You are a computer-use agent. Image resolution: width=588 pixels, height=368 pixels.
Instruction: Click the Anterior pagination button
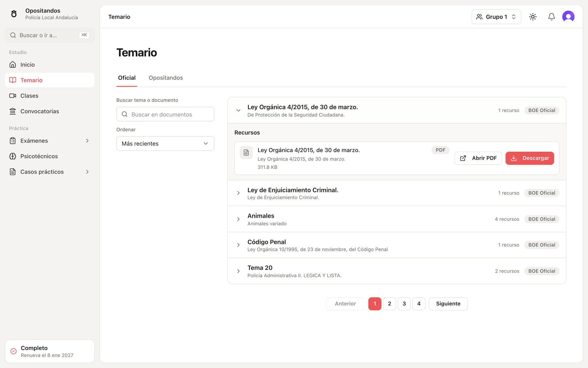coord(345,304)
